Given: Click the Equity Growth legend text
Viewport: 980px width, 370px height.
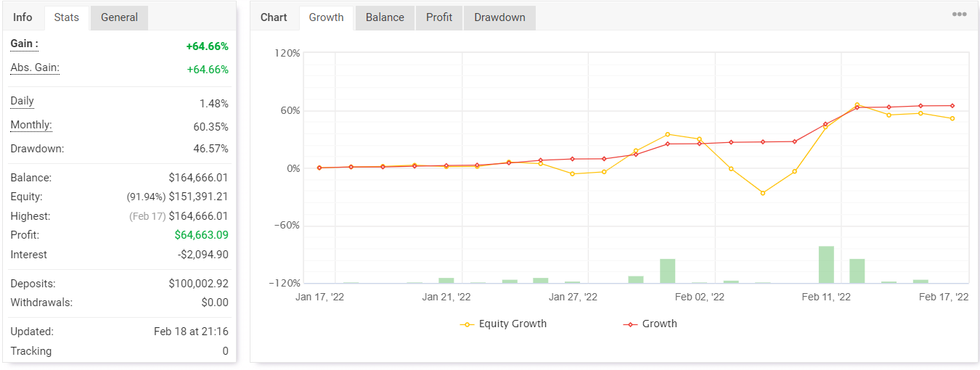Looking at the screenshot, I should [x=513, y=324].
